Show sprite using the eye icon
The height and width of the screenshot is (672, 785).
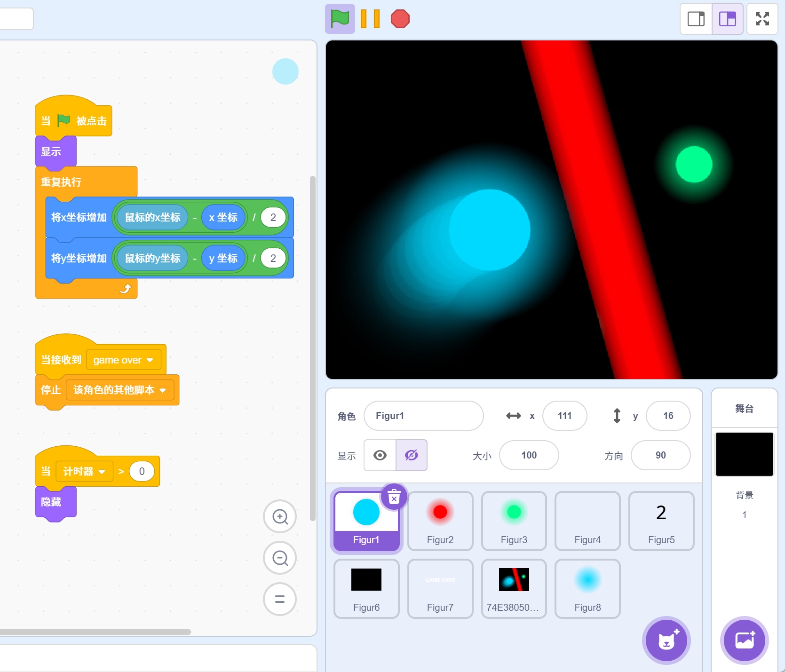pyautogui.click(x=380, y=455)
